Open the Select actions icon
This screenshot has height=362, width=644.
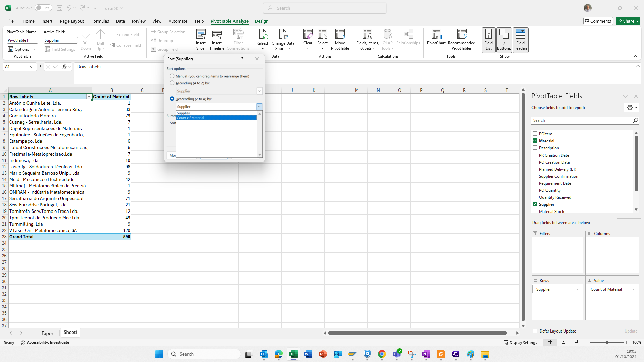coord(322,40)
